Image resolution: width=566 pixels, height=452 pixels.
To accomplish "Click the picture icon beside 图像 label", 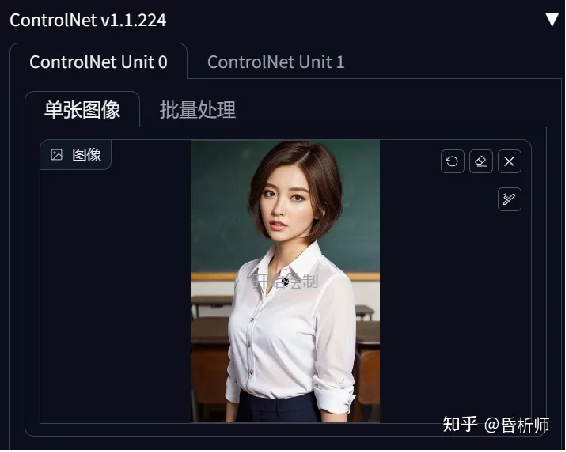I will (57, 155).
